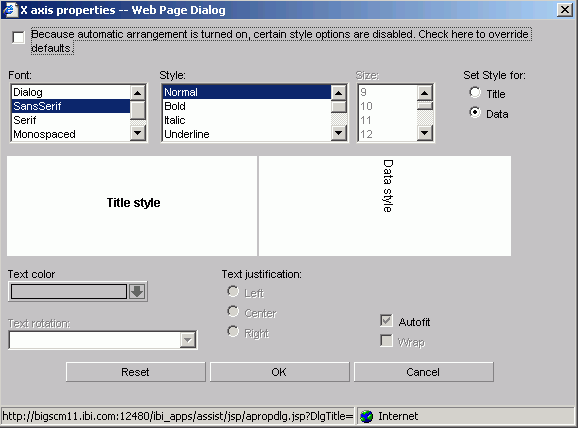578x428 pixels.
Task: Click the Size list scrollbar thumb
Action: pos(425,106)
